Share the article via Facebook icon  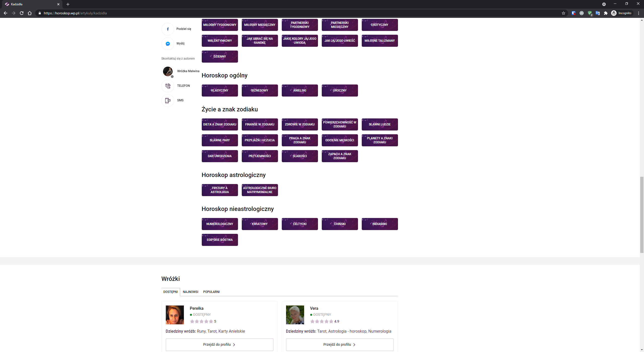click(168, 29)
